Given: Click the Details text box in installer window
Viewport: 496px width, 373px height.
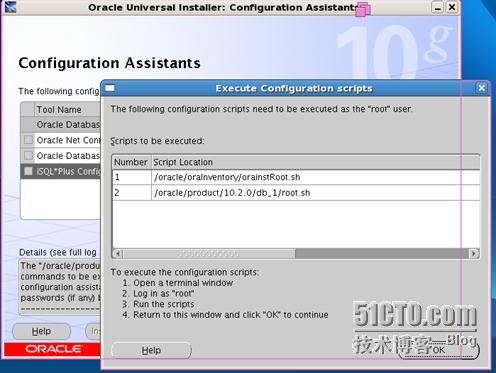Looking at the screenshot, I should (x=60, y=287).
